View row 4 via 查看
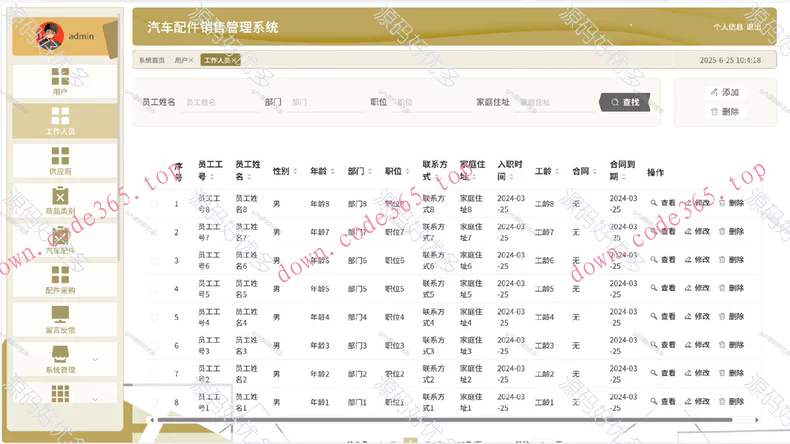Screen dimensions: 790x444 [x=663, y=288]
